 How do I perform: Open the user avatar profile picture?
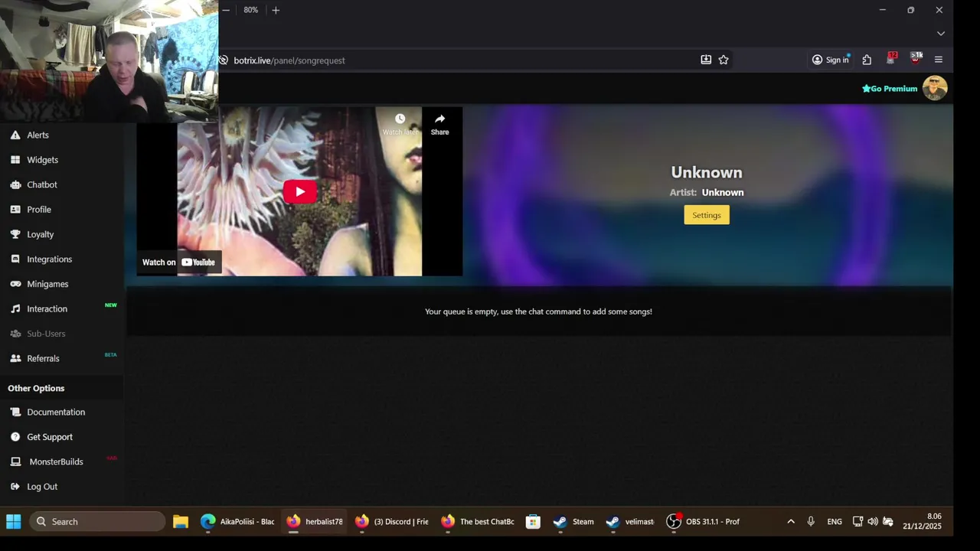point(935,88)
